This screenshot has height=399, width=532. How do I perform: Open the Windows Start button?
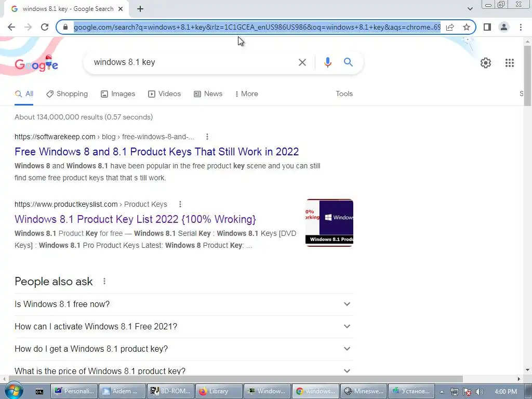coord(13,391)
